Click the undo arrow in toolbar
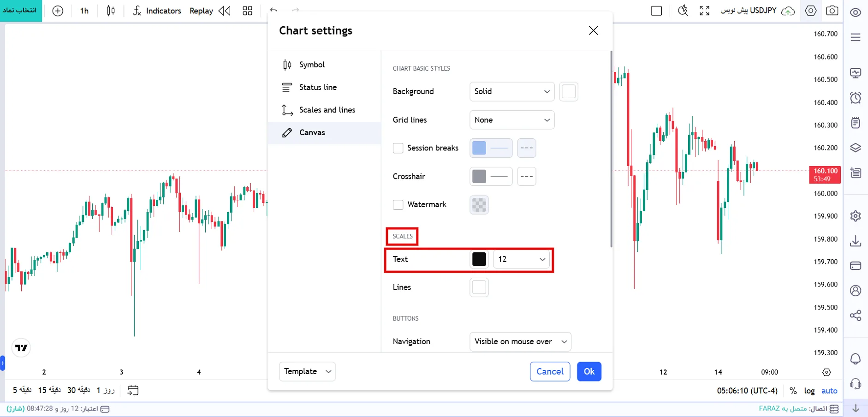This screenshot has width=868, height=417. click(273, 10)
